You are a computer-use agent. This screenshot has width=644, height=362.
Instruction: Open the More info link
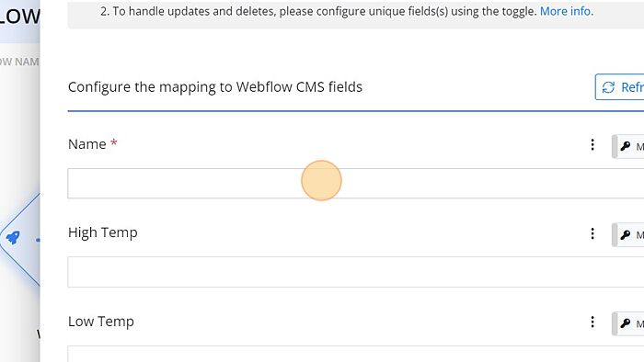point(567,11)
